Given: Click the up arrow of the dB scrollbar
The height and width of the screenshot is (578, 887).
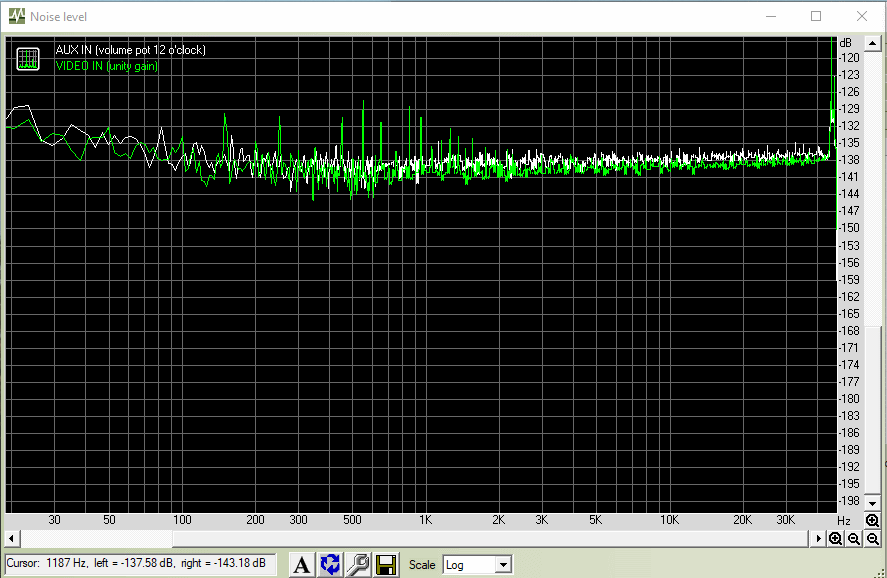Looking at the screenshot, I should click(872, 44).
